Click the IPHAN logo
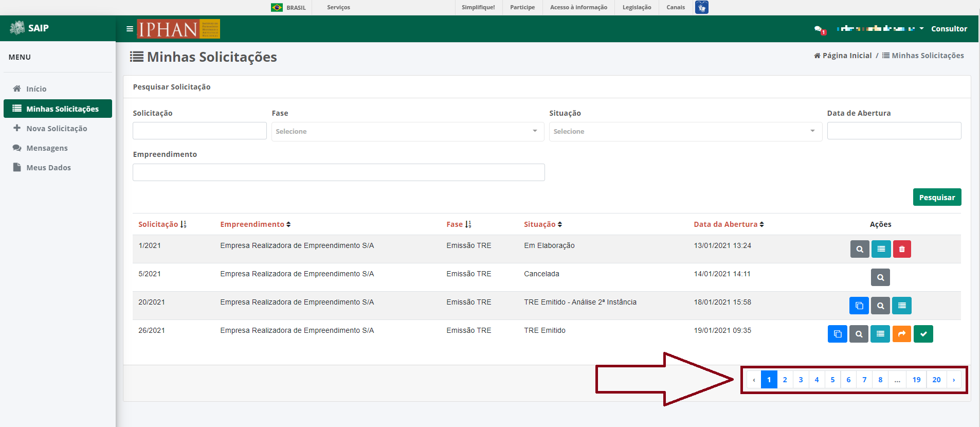Screen dimensions: 980x427 coord(178,29)
